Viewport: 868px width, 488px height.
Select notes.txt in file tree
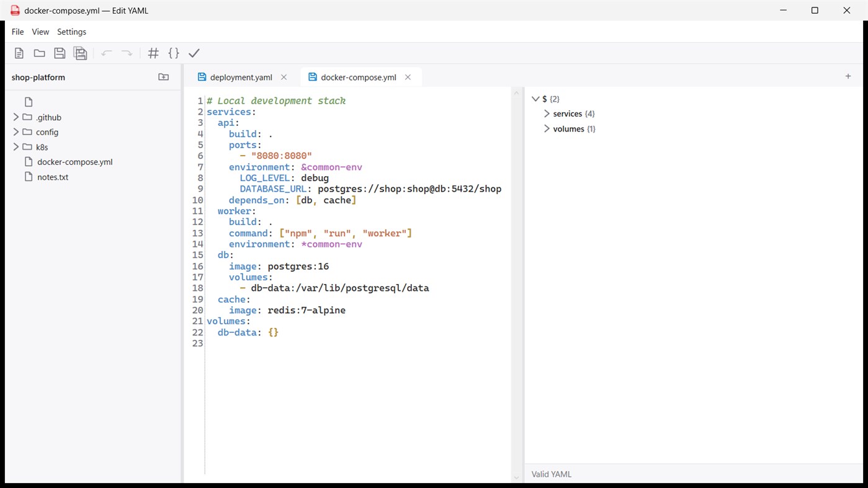pos(53,177)
